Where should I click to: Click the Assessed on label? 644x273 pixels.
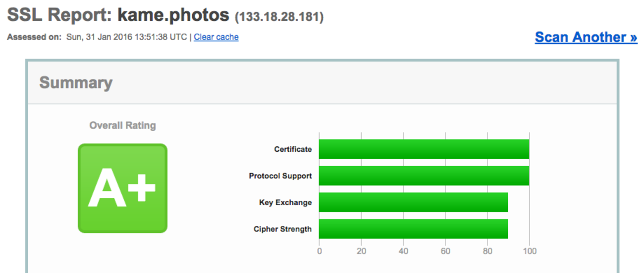click(35, 37)
